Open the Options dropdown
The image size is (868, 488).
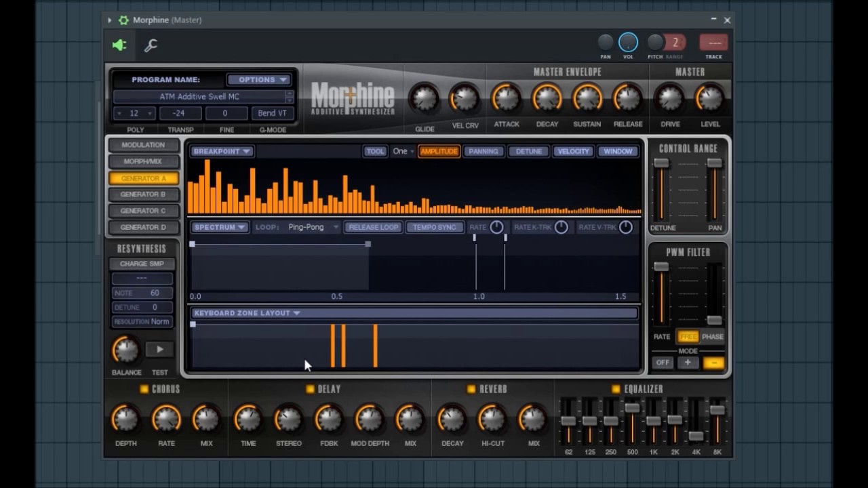point(260,79)
